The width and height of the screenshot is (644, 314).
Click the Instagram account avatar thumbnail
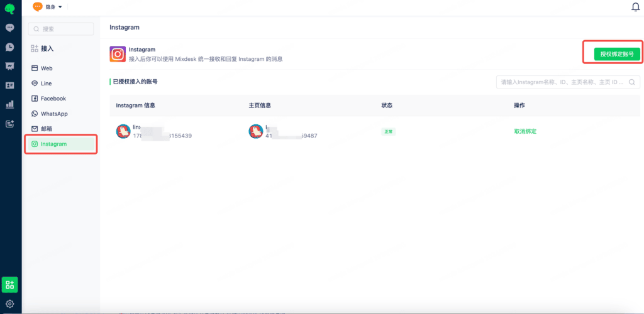click(123, 131)
